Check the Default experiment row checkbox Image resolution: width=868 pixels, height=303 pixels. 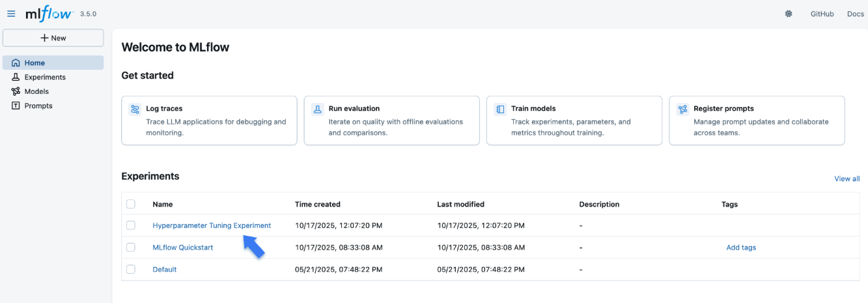click(131, 269)
